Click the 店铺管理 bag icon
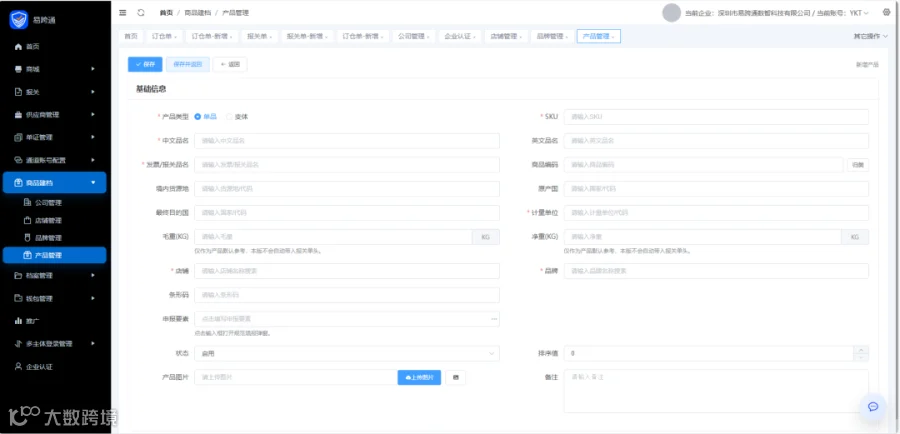900x434 pixels. pos(26,220)
